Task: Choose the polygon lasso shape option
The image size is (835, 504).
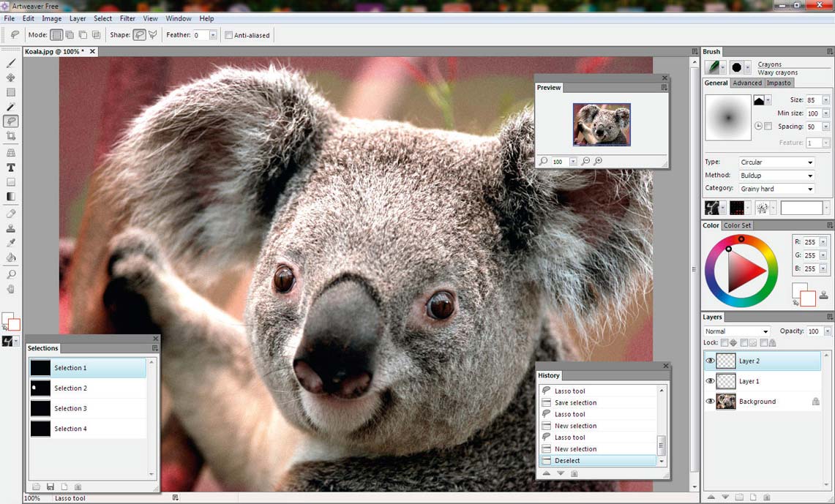Action: point(153,35)
